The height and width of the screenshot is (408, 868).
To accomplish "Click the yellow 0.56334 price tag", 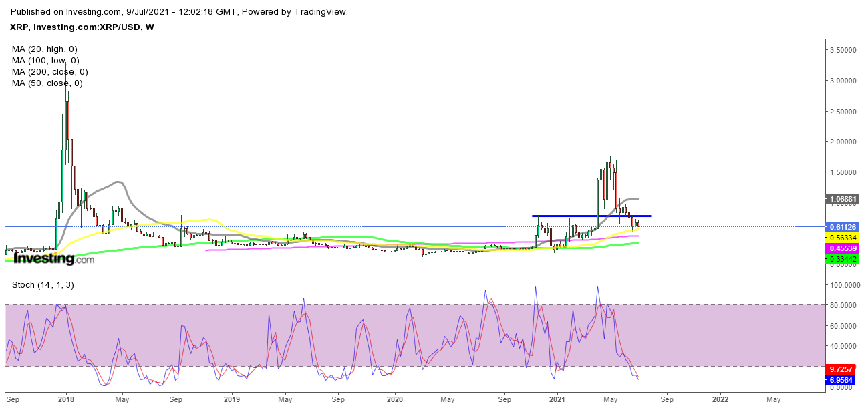I will tap(844, 237).
